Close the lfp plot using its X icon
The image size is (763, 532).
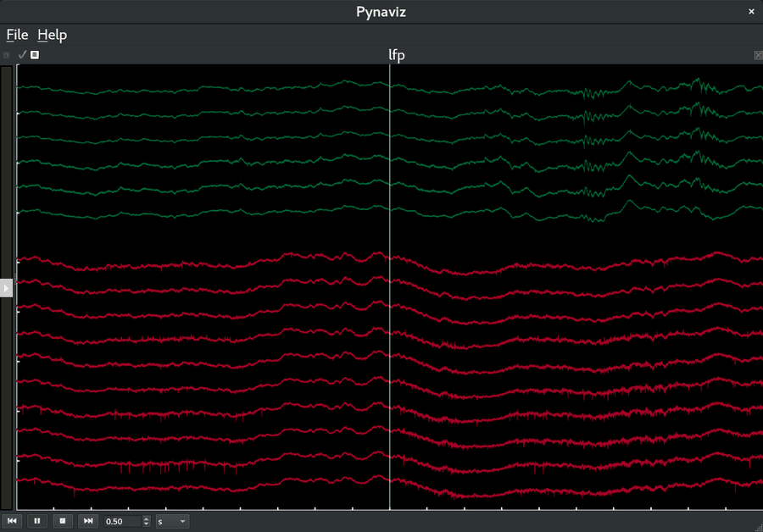click(x=757, y=54)
